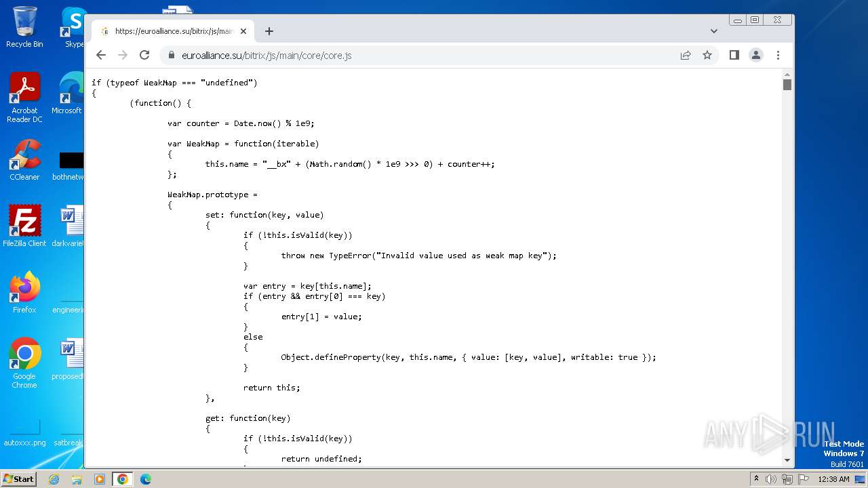
Task: Click the 'return this;' line
Action: click(x=272, y=388)
